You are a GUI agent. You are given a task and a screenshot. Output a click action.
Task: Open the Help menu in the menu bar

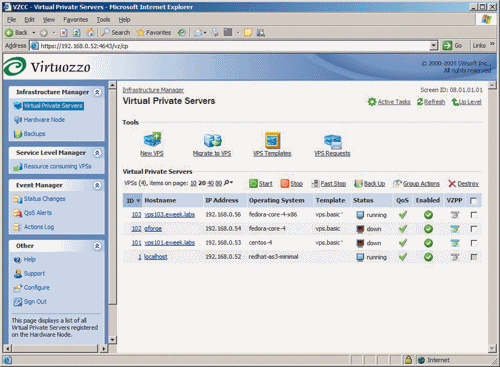(x=124, y=20)
